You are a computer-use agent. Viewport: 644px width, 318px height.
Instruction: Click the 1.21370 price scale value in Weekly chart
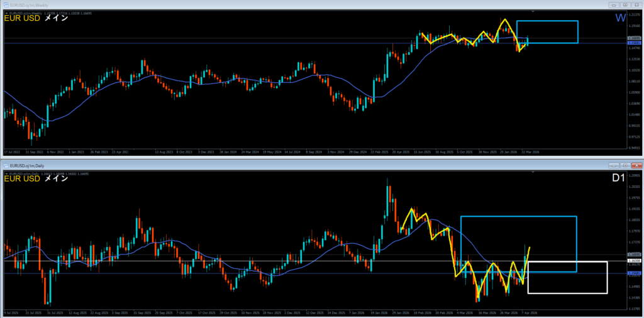pyautogui.click(x=634, y=15)
